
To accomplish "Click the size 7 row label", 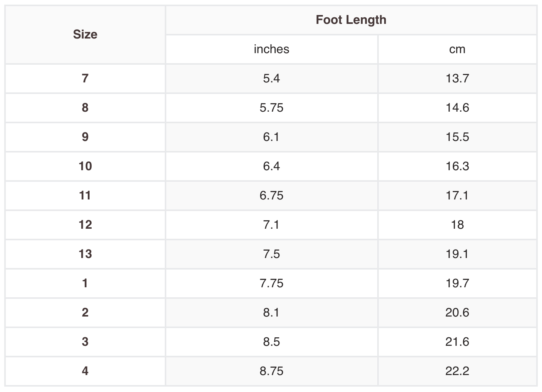I will (x=85, y=79).
